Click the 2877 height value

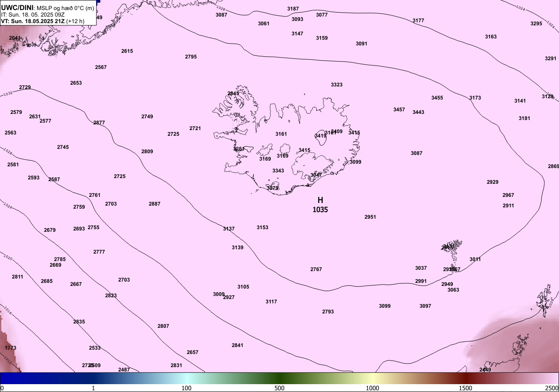point(99,123)
